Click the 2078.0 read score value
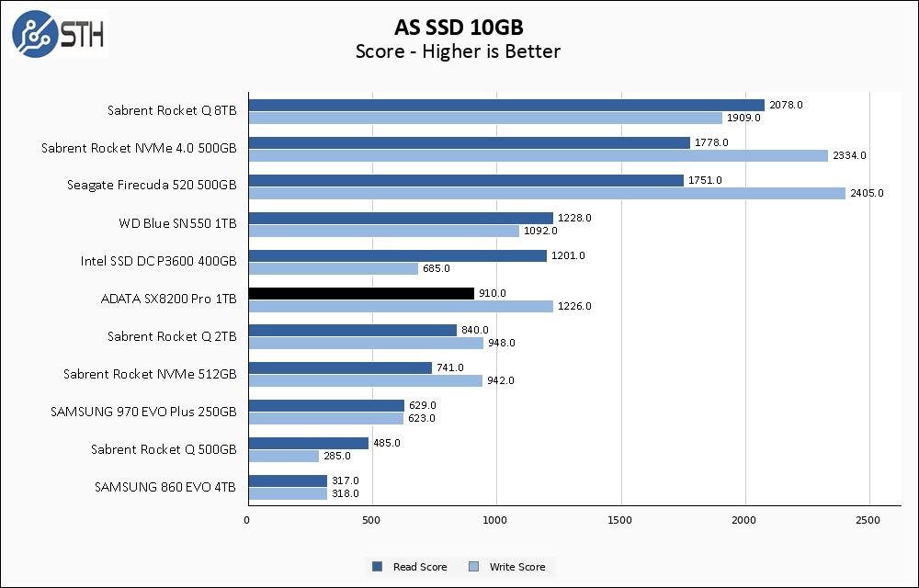The image size is (919, 588). tap(786, 105)
